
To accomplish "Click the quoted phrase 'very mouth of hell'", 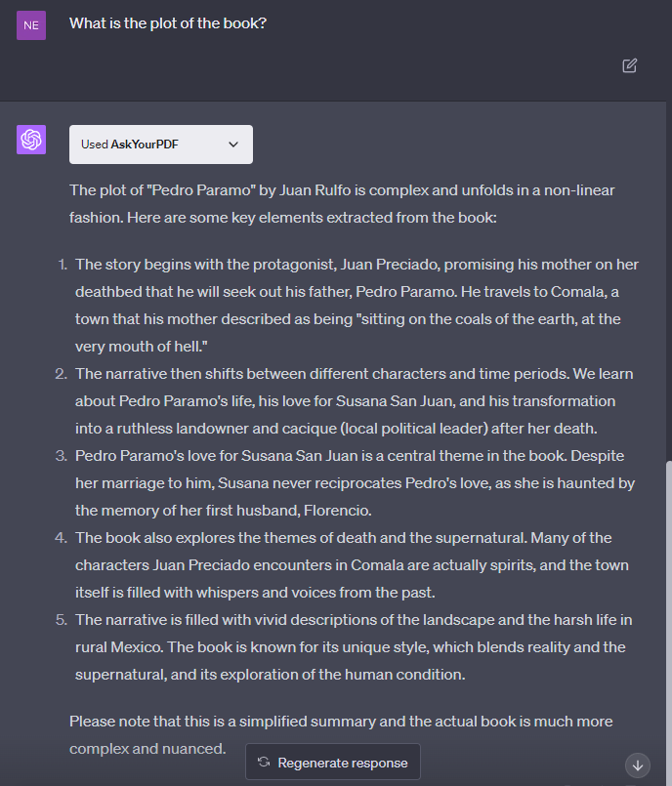I will pyautogui.click(x=147, y=347).
